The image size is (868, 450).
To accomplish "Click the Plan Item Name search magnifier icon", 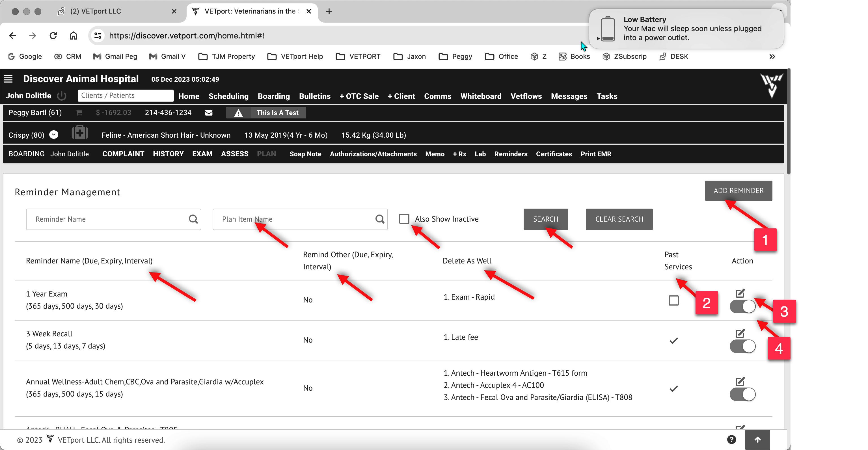I will [x=380, y=219].
